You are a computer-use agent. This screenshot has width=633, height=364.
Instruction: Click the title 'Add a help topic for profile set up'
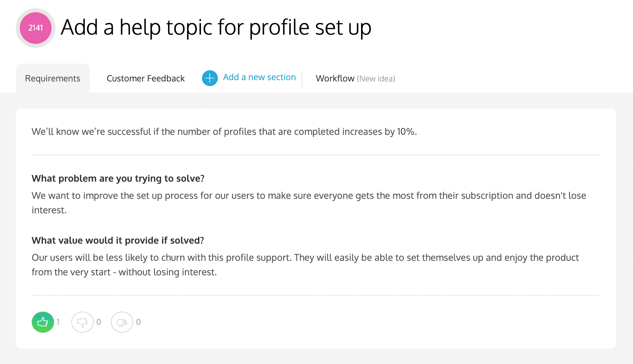click(216, 27)
